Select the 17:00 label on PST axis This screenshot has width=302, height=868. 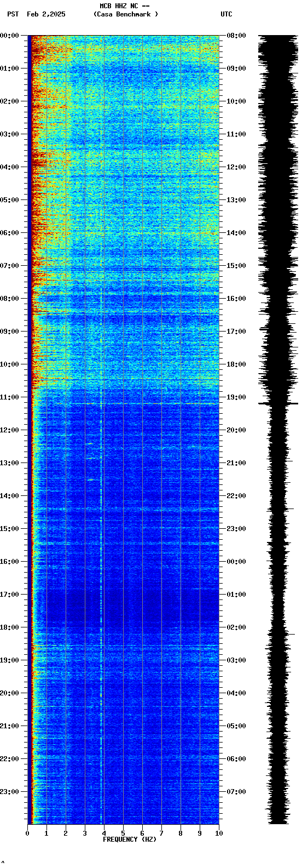tap(9, 595)
